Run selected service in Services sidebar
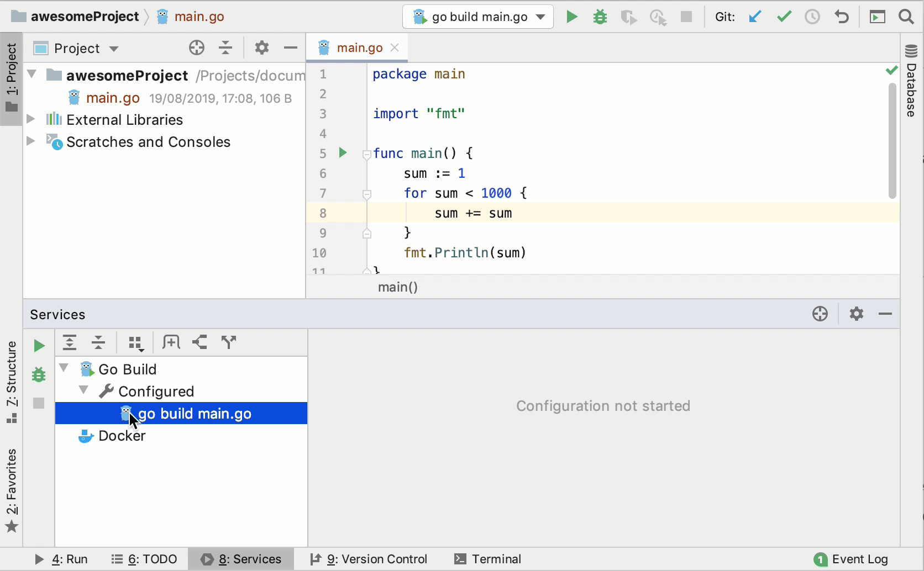 [x=39, y=346]
